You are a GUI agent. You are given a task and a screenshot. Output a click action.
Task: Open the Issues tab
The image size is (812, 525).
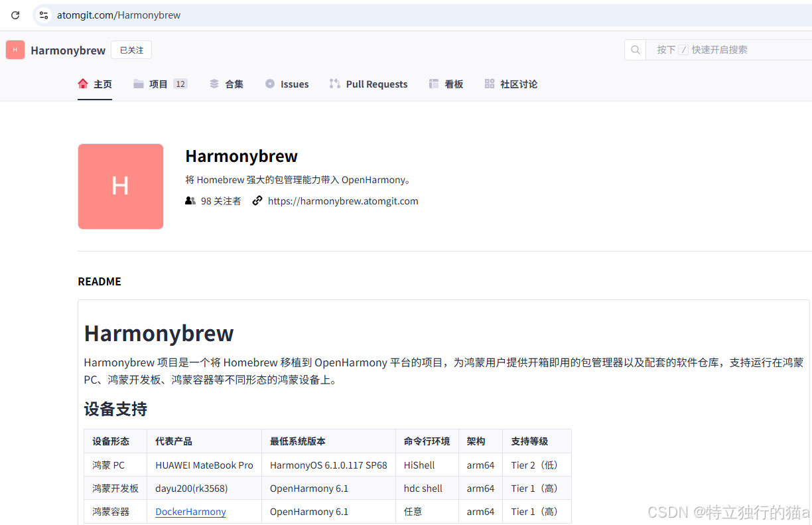pyautogui.click(x=287, y=84)
